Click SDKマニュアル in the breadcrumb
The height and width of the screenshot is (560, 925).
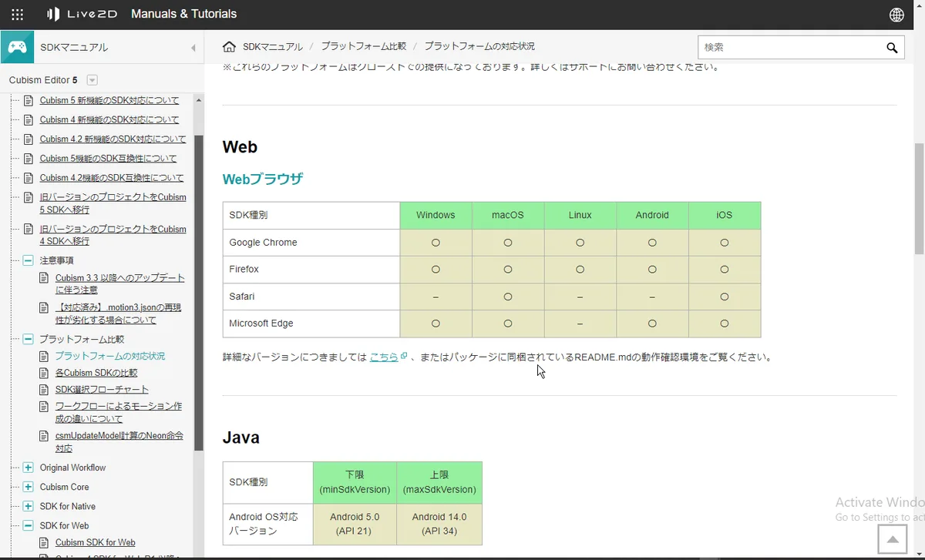click(x=273, y=47)
